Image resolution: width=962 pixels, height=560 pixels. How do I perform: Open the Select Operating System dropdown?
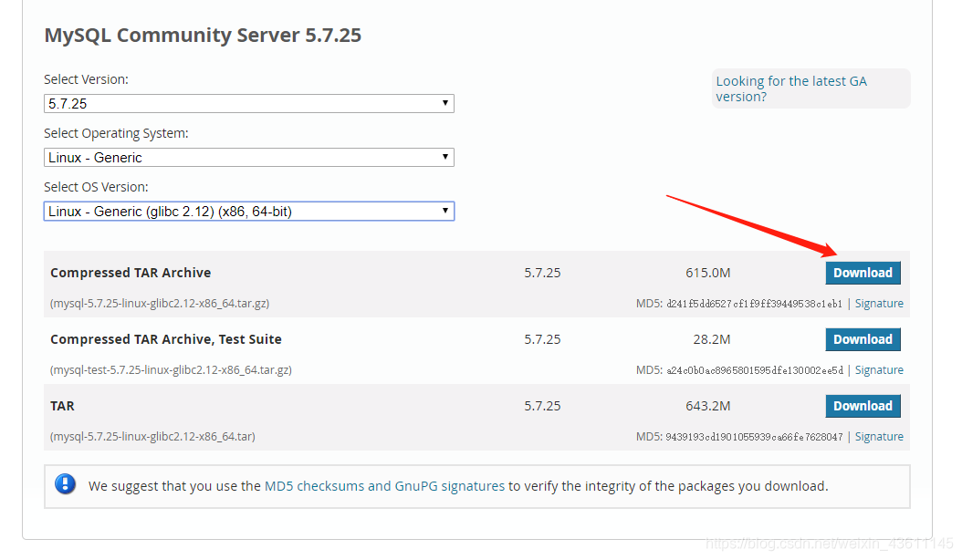(x=248, y=158)
